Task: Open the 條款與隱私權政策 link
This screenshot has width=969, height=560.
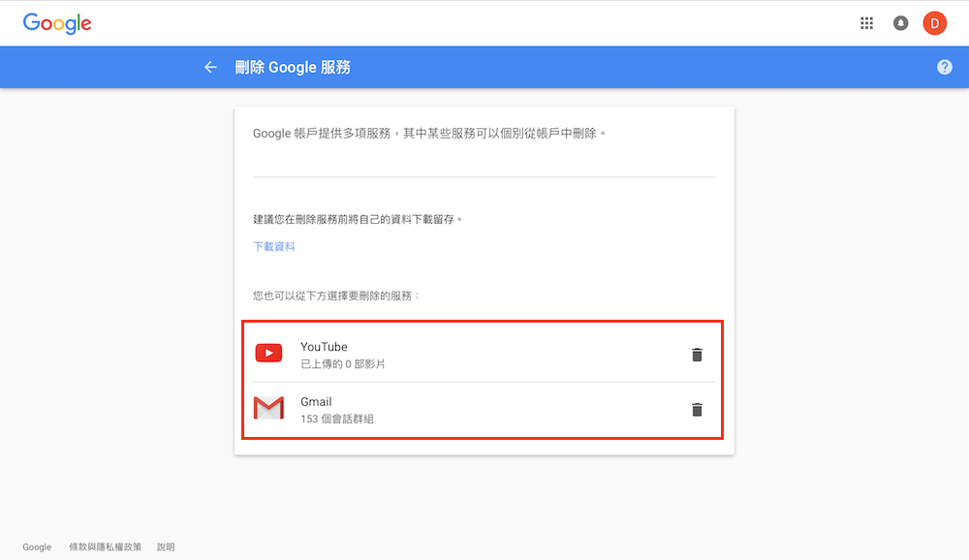Action: coord(105,547)
